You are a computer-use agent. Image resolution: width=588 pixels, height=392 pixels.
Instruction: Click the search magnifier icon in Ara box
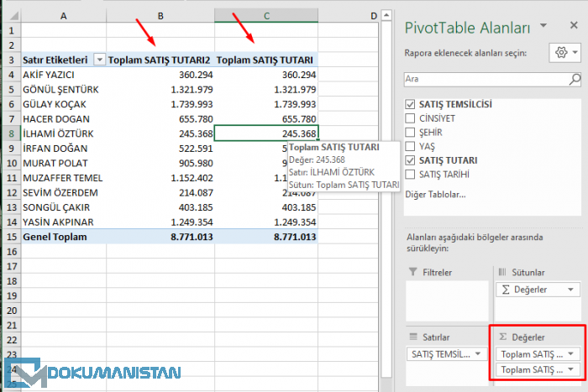pyautogui.click(x=575, y=79)
